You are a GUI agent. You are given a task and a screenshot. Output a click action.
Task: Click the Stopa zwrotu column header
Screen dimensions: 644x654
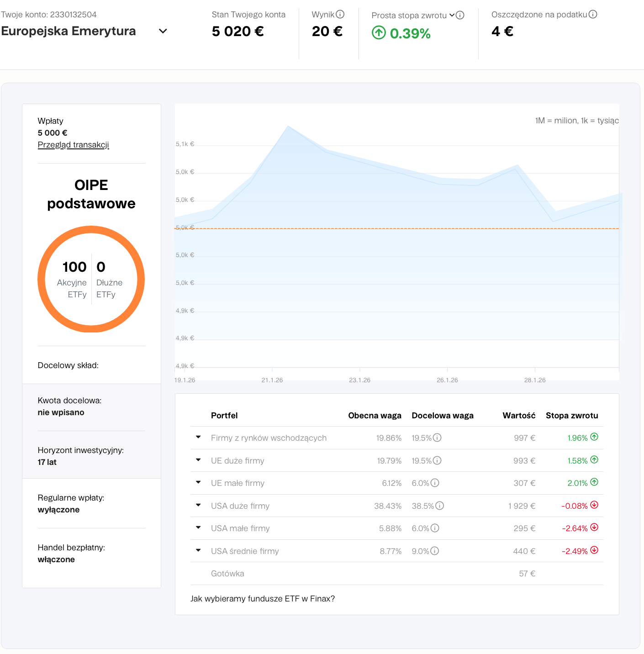point(571,416)
